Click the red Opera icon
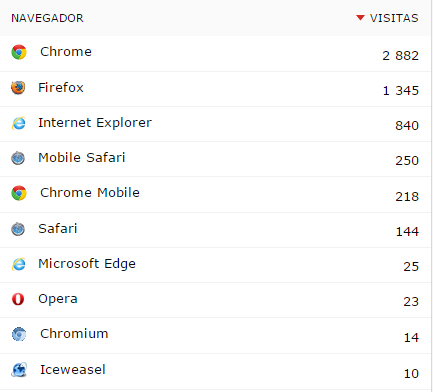This screenshot has height=392, width=433. [18, 299]
